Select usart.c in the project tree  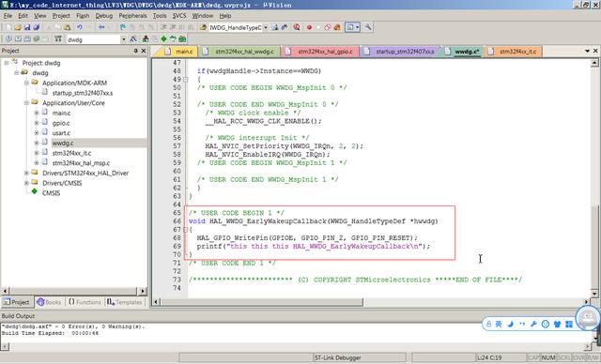[x=61, y=133]
